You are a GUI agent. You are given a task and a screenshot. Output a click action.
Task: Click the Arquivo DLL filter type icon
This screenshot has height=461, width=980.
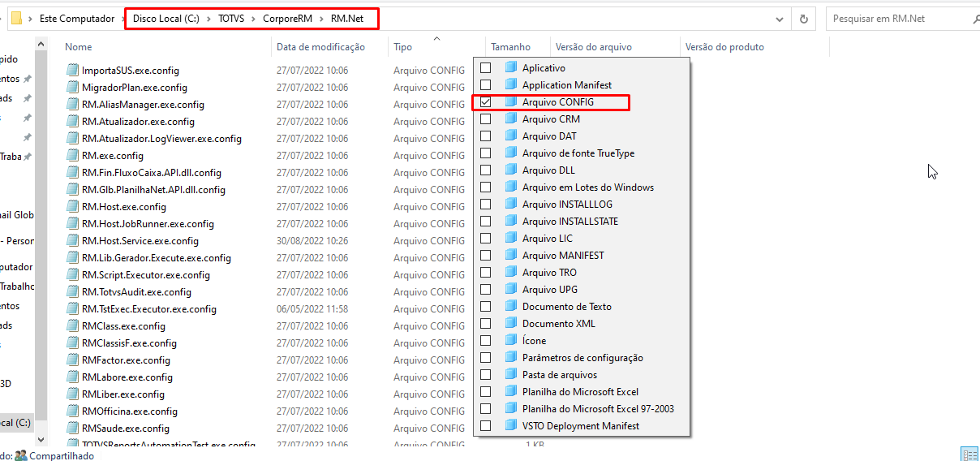point(510,170)
